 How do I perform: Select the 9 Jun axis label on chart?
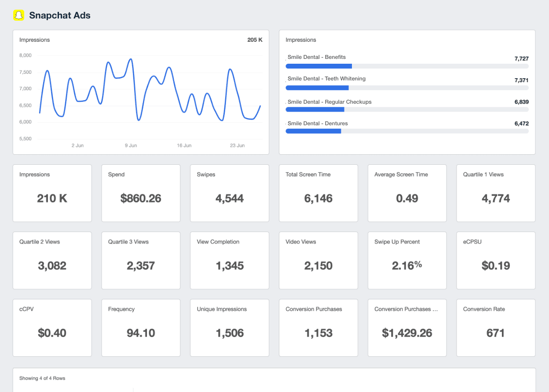131,145
